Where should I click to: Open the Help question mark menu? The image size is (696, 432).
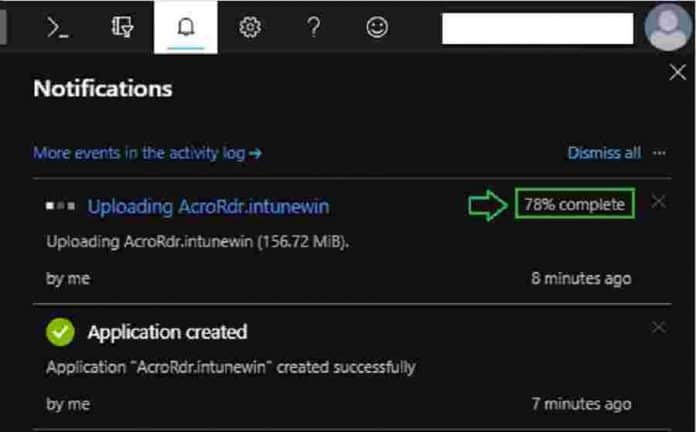314,27
